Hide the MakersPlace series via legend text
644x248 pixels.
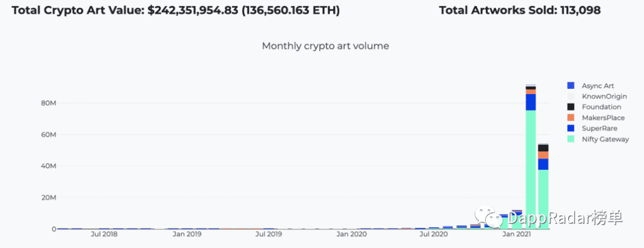[x=603, y=118]
